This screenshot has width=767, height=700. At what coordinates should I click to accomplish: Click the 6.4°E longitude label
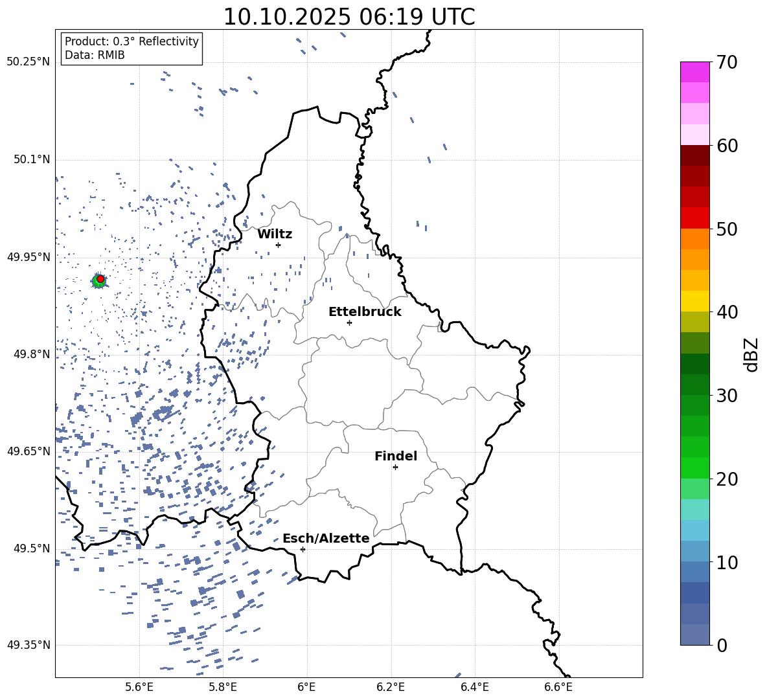[x=474, y=687]
